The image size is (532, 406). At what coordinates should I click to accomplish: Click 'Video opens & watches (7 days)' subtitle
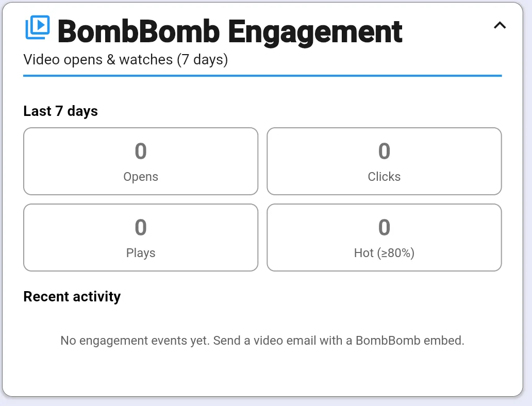coord(126,60)
